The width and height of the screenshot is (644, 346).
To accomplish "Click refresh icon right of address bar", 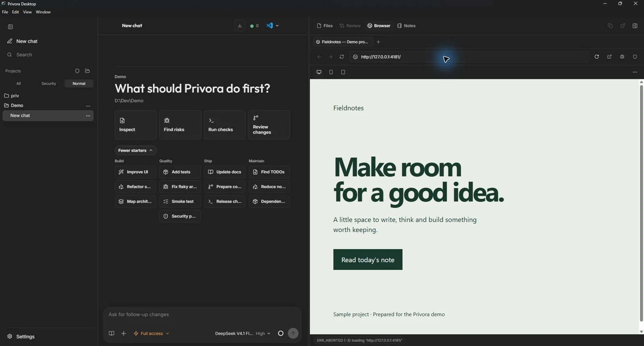I will [x=597, y=57].
